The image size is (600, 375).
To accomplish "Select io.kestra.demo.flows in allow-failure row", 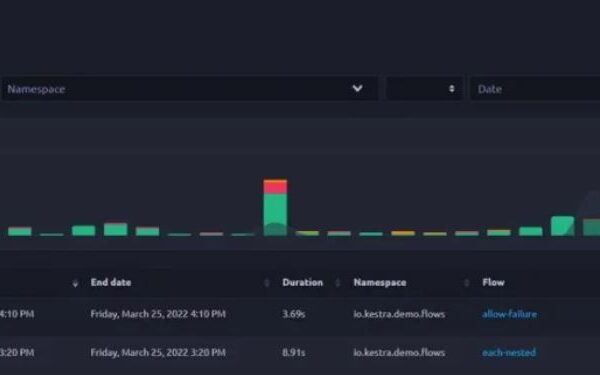I will coord(399,314).
